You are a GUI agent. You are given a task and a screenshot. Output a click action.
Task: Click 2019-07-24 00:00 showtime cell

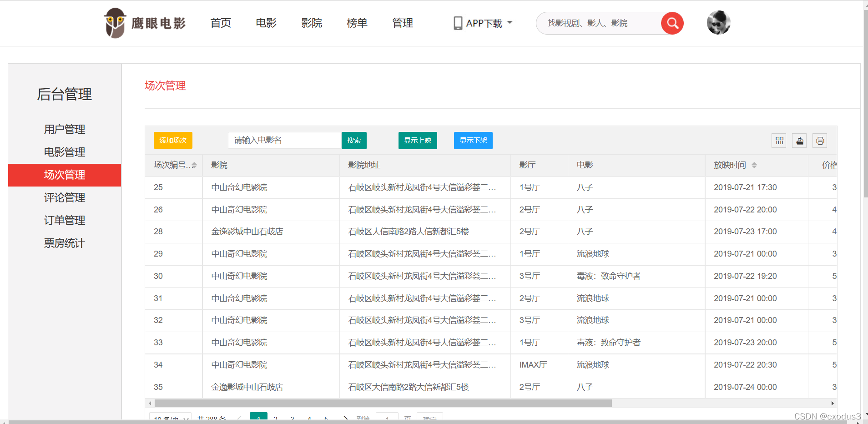pyautogui.click(x=745, y=387)
